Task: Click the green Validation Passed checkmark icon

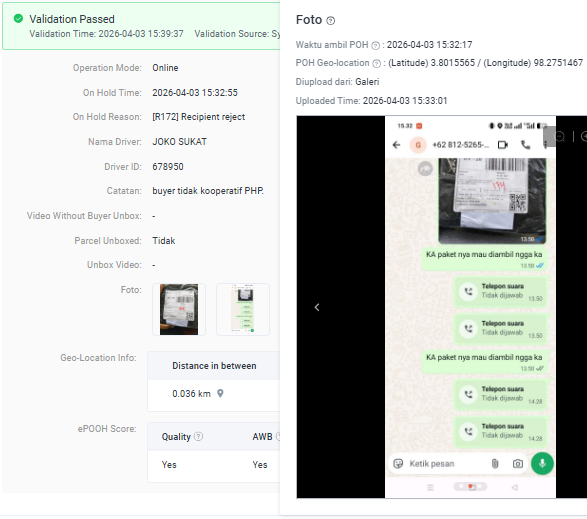Action: (18, 18)
